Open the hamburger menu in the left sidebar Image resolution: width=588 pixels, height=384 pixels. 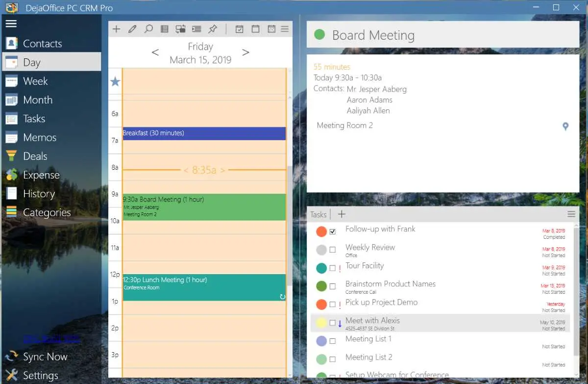(x=11, y=24)
